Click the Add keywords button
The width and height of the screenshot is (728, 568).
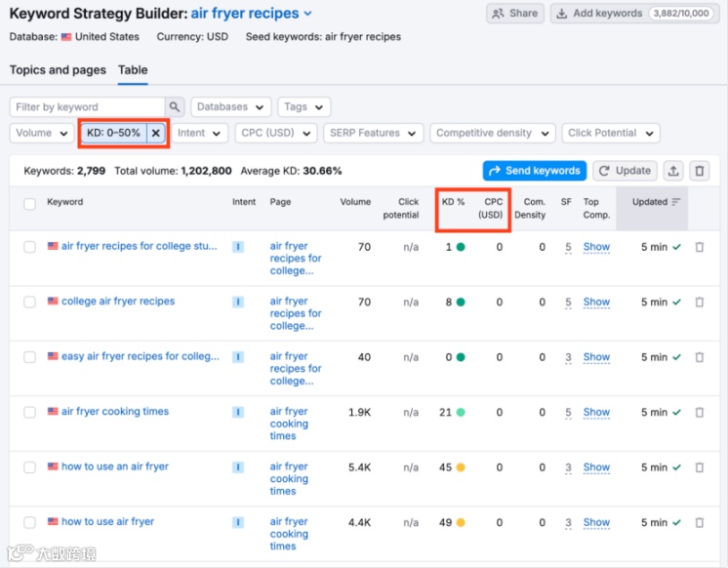point(634,14)
